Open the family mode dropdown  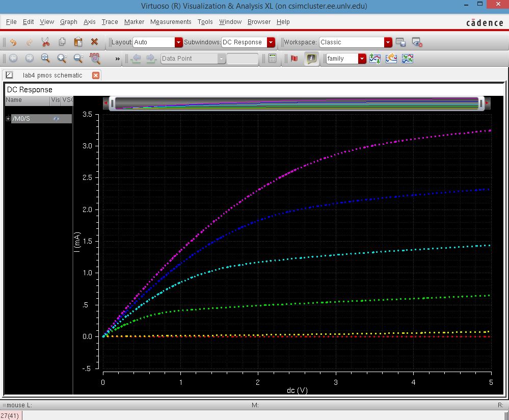(x=362, y=59)
